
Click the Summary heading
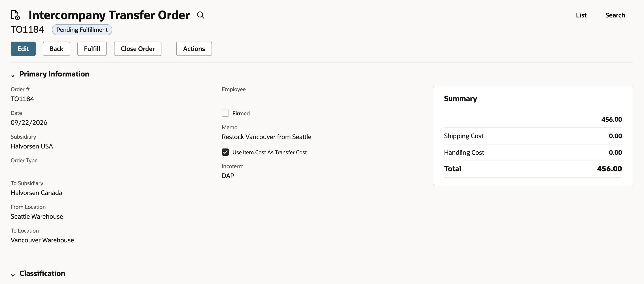[x=460, y=98]
